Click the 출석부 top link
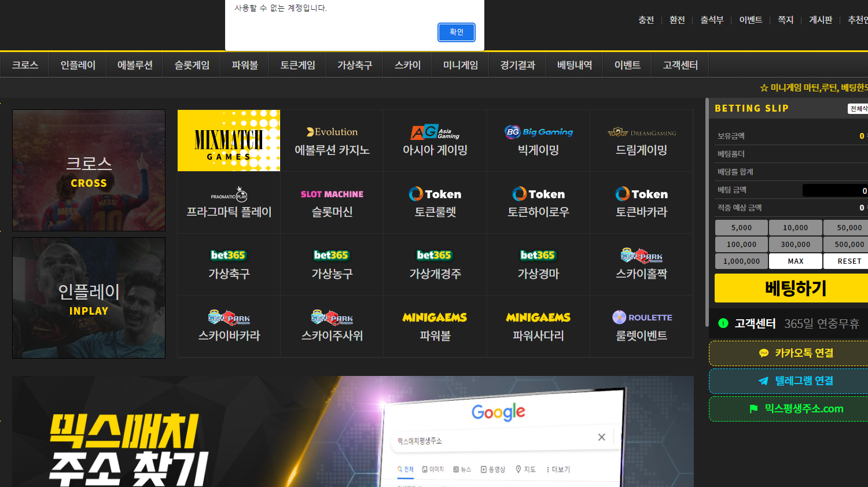This screenshot has height=487, width=868. pos(712,20)
